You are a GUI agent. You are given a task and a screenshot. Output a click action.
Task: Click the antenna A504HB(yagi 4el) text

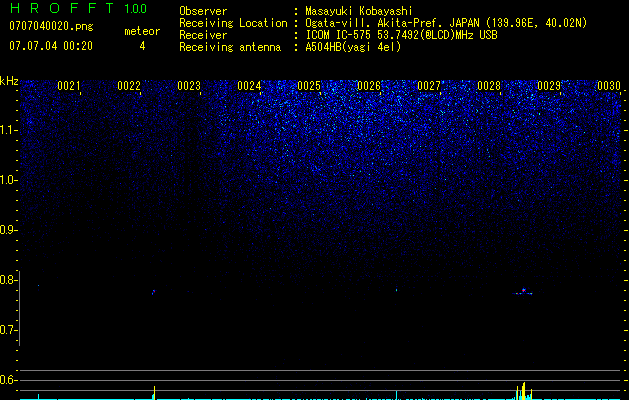coord(353,47)
